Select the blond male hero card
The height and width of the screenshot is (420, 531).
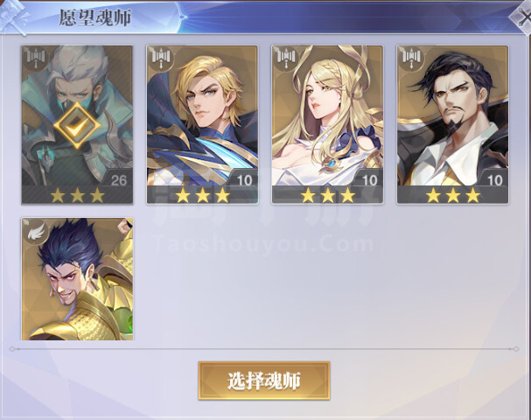[202, 124]
